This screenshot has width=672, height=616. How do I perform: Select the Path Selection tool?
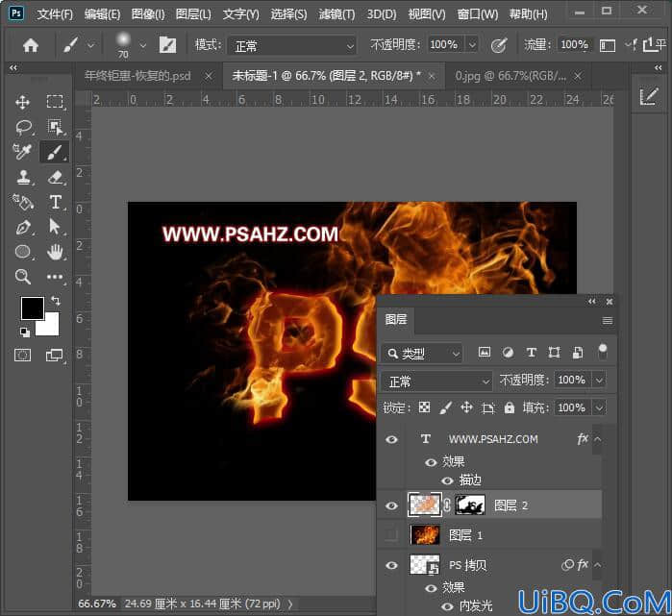[55, 227]
